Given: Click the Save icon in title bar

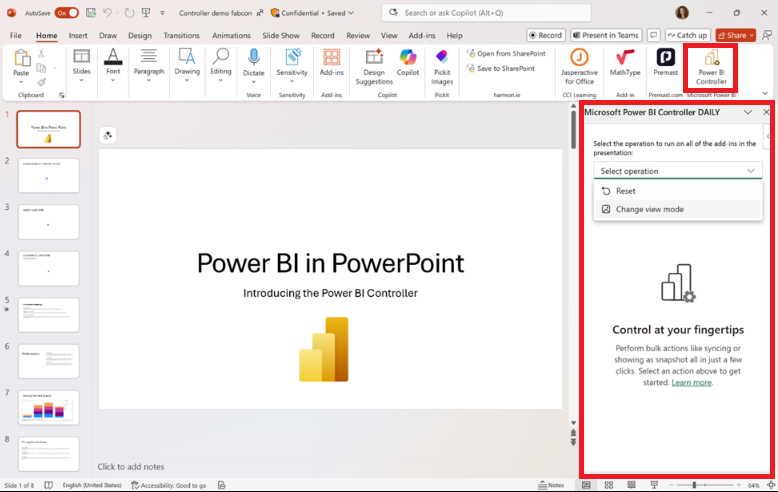Looking at the screenshot, I should pos(91,13).
